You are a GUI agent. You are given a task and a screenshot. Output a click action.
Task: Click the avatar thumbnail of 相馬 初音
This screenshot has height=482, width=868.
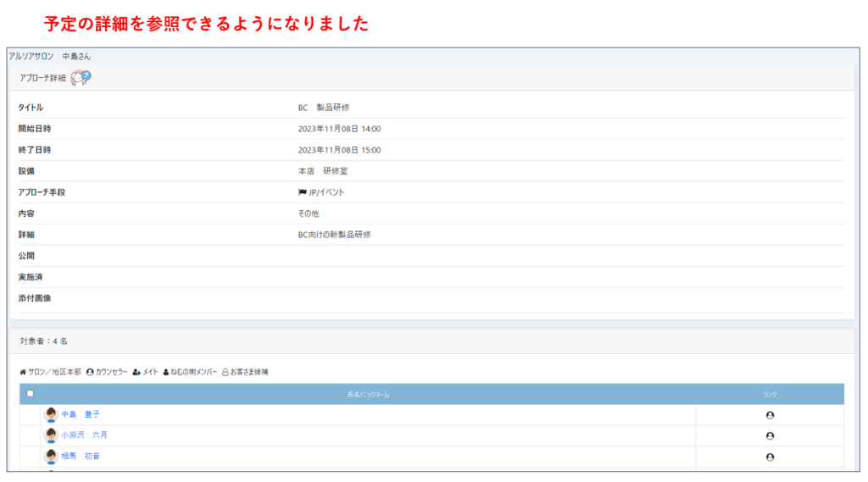pyautogui.click(x=51, y=456)
